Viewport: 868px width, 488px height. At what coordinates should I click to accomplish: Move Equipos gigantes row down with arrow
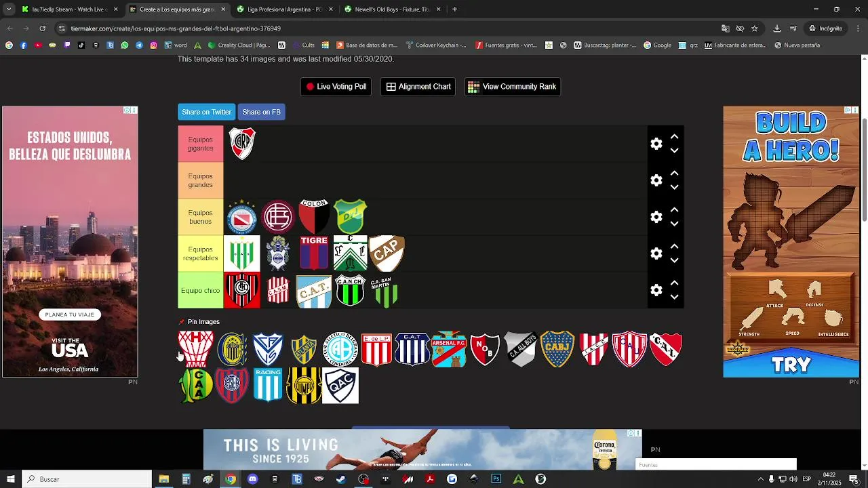(674, 150)
